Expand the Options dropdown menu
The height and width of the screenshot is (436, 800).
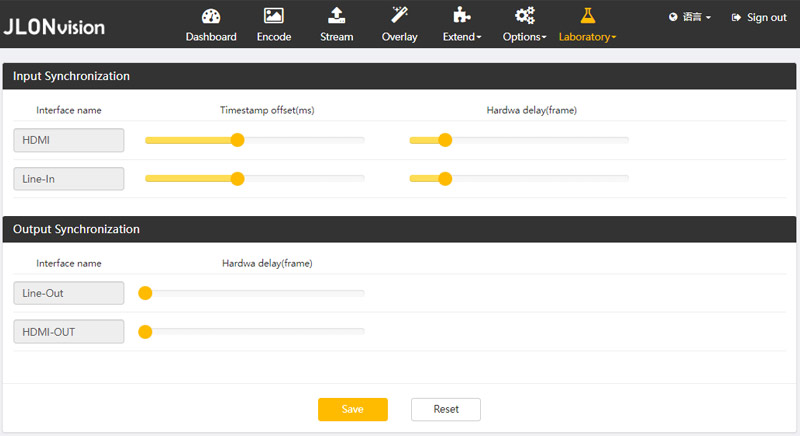(x=524, y=37)
